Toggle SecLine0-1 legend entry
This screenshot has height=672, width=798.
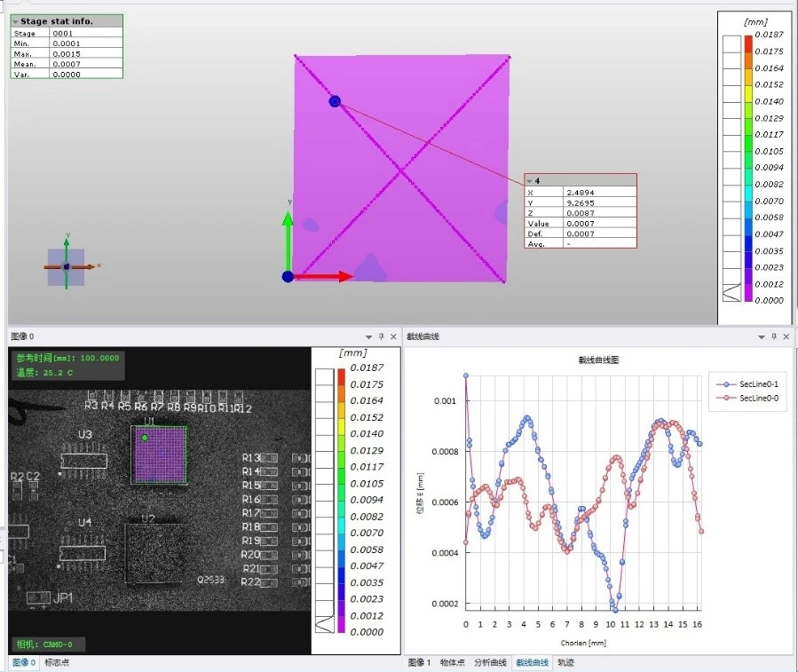(x=747, y=384)
